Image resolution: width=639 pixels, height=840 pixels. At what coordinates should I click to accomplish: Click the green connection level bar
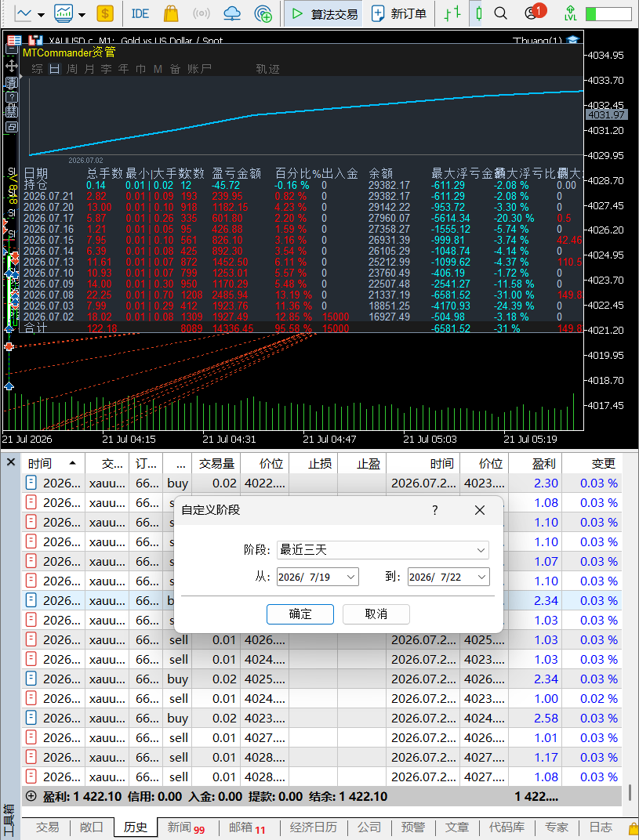(608, 13)
